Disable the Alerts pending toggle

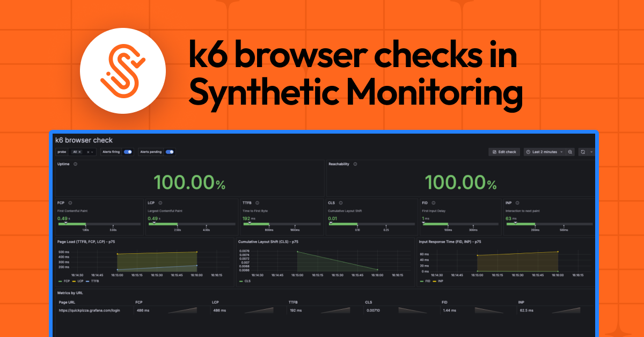tap(170, 151)
